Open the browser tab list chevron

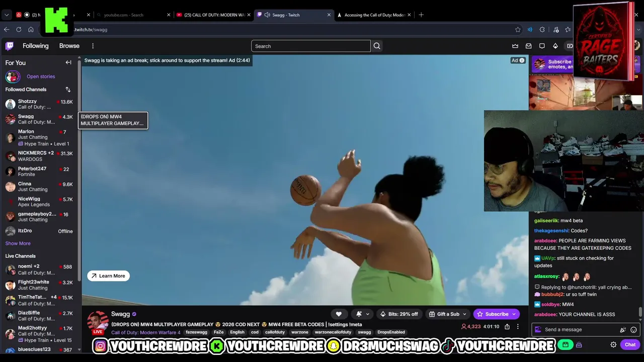tap(7, 15)
